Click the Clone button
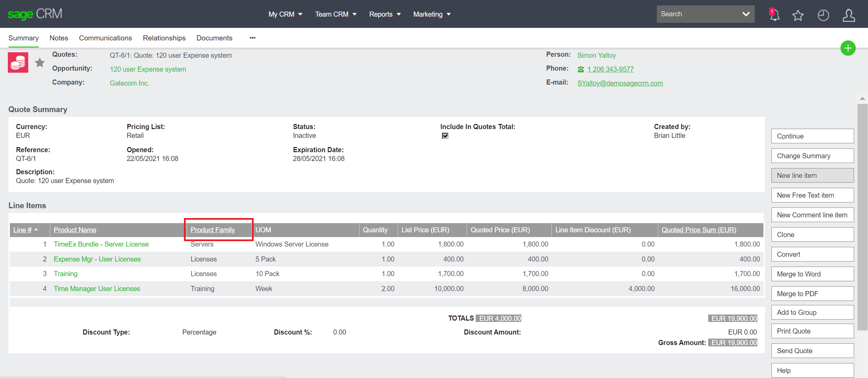 point(812,235)
